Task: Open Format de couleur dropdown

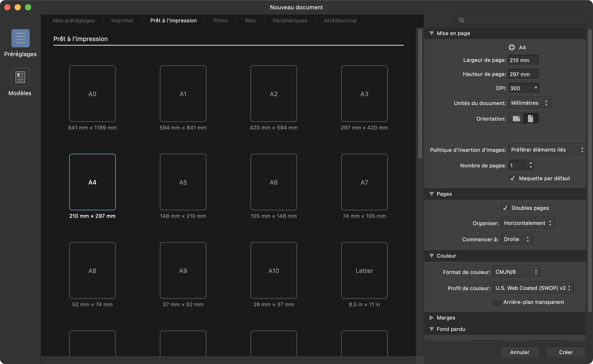Action: pos(516,272)
